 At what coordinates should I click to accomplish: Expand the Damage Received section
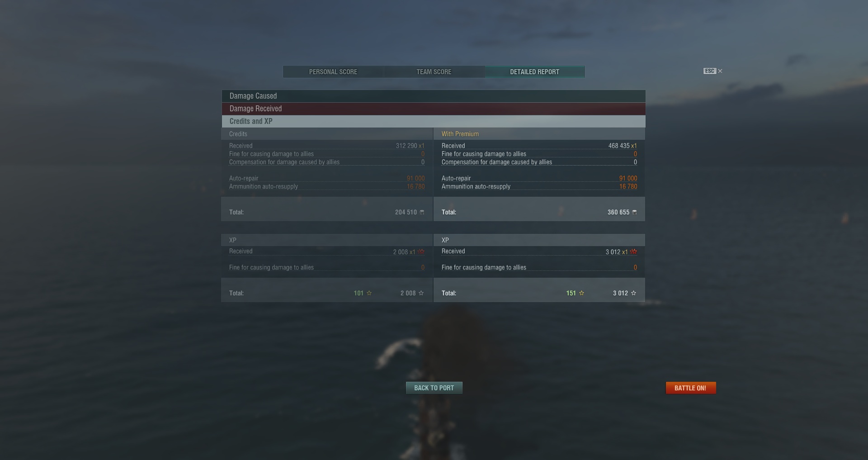coord(434,109)
